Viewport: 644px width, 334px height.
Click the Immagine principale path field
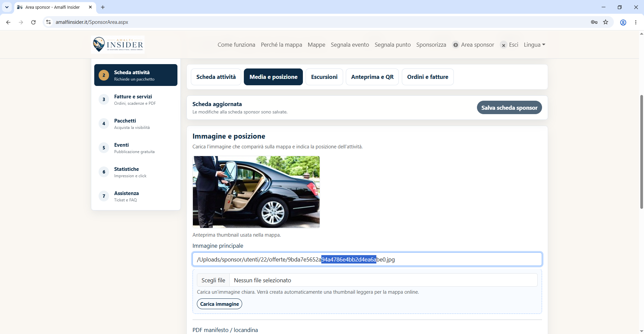click(x=367, y=259)
